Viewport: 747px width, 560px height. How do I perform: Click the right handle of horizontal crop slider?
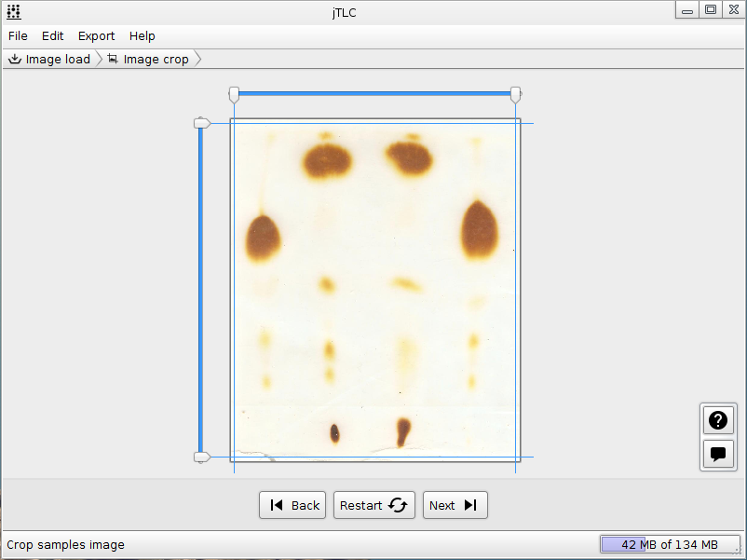515,95
